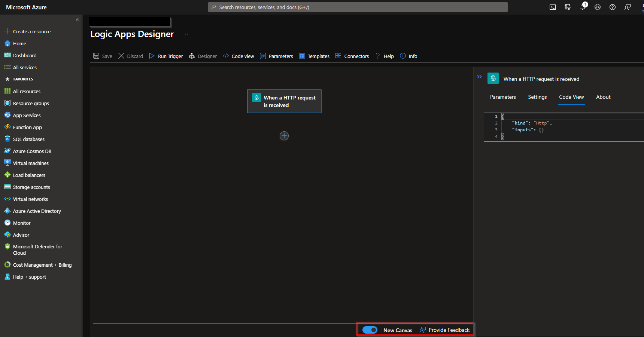Select the HTTP request trigger card
644x337 pixels.
coord(284,101)
